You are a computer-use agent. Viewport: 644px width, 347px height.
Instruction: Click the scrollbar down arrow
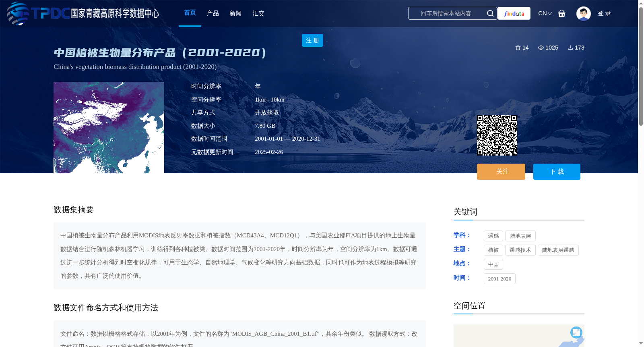(x=641, y=343)
